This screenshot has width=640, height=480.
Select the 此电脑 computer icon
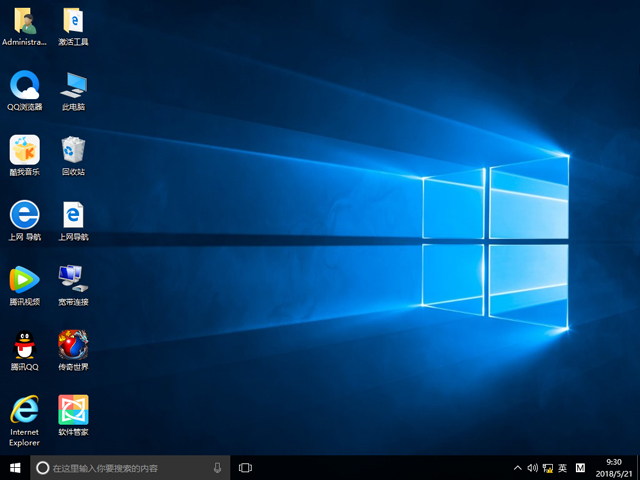[x=73, y=85]
